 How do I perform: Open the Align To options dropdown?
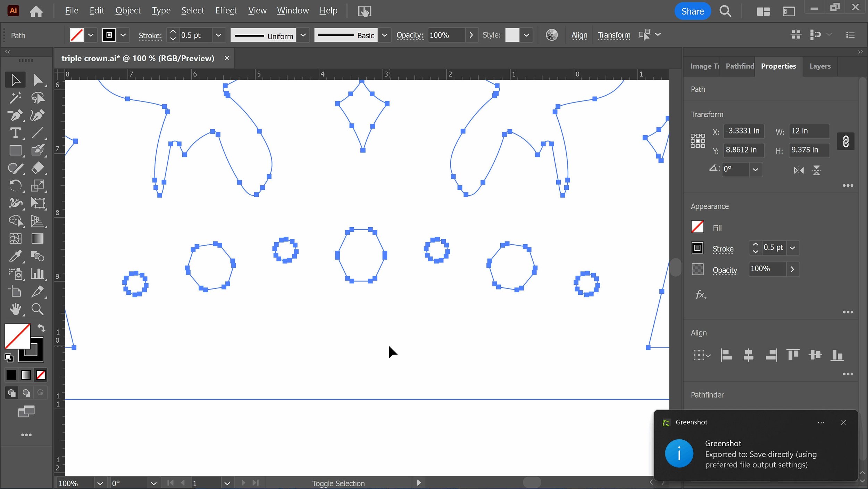click(702, 355)
